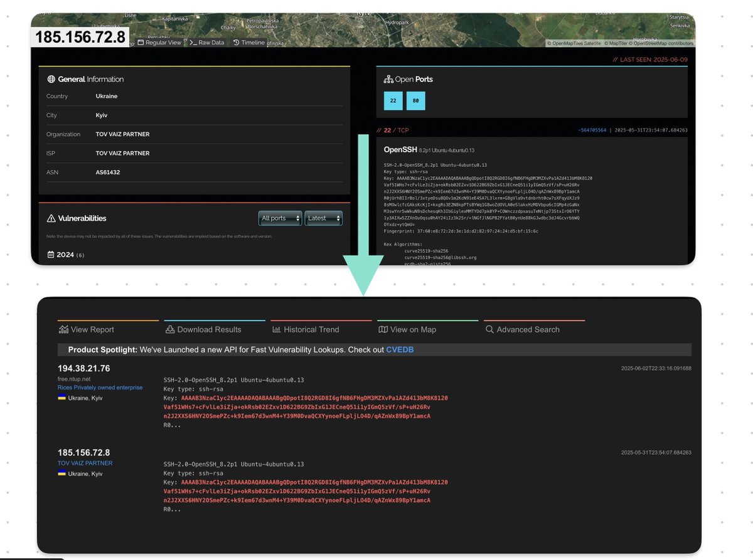Open Advanced Search

[522, 329]
